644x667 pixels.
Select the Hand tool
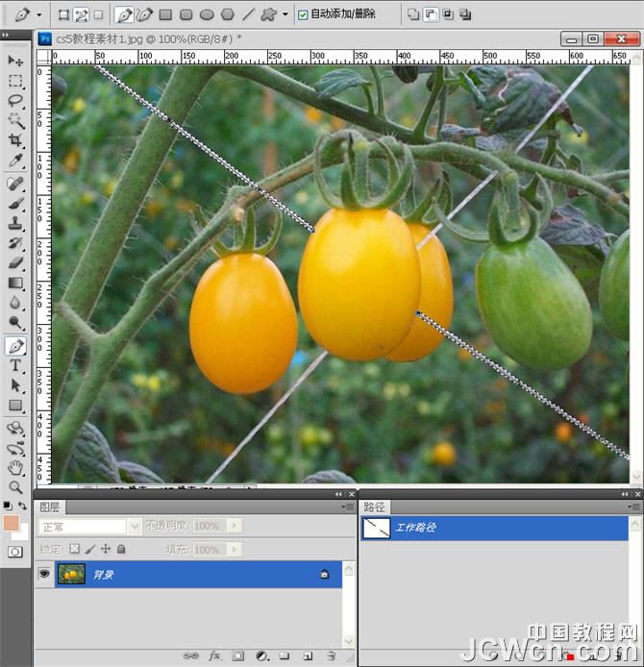(15, 468)
